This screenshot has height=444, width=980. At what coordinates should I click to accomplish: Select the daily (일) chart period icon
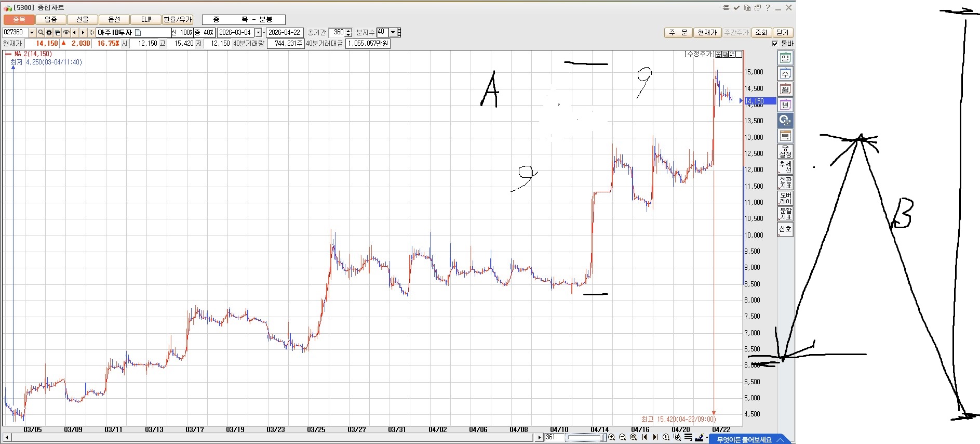(x=785, y=58)
